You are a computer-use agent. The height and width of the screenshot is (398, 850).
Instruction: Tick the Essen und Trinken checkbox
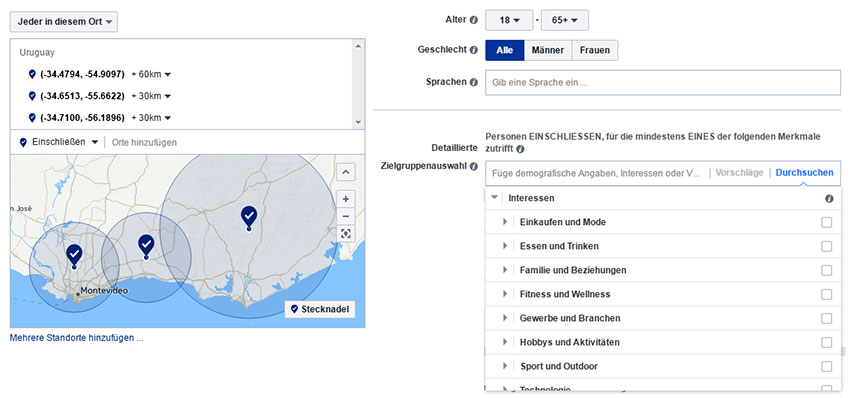[x=826, y=246]
